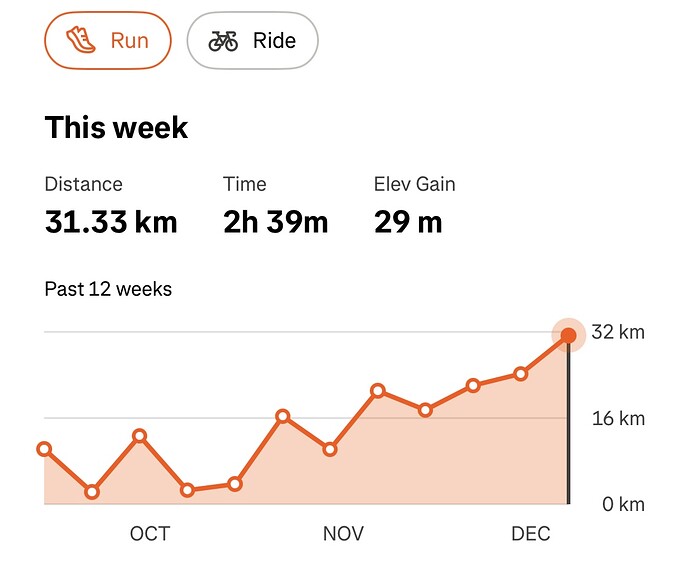The image size is (690, 564).
Task: Click the running shoe icon
Action: point(80,40)
